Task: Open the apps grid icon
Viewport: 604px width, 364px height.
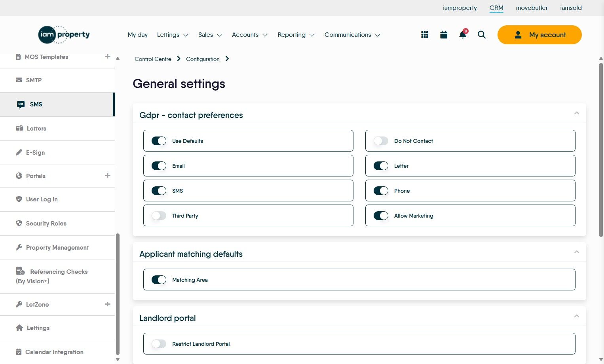Action: [425, 35]
